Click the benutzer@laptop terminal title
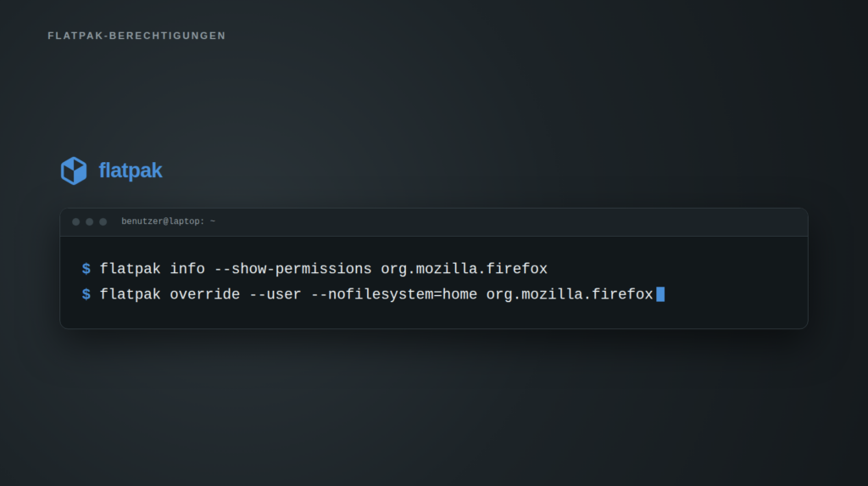868x486 pixels. pos(169,221)
